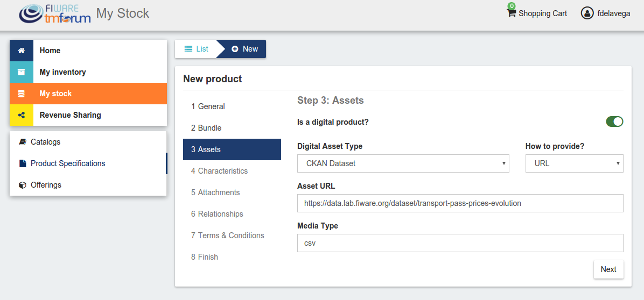Open Offerings submenu item
644x300 pixels.
point(88,185)
